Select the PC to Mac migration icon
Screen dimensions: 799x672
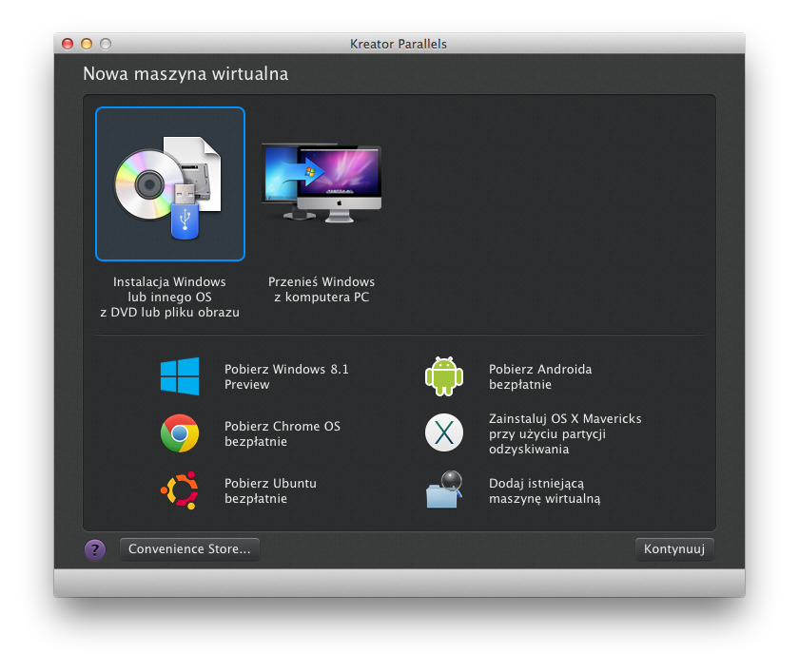pyautogui.click(x=322, y=183)
